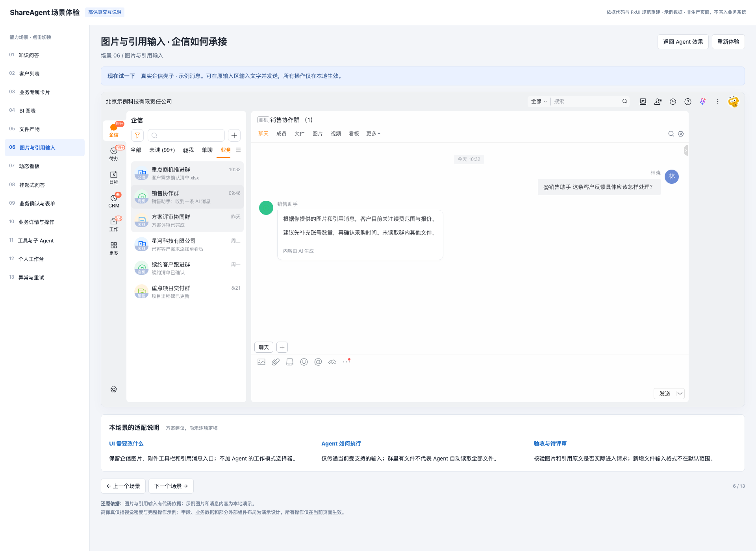Open 星河科技有限公司 conversation
756x551 pixels.
[187, 244]
